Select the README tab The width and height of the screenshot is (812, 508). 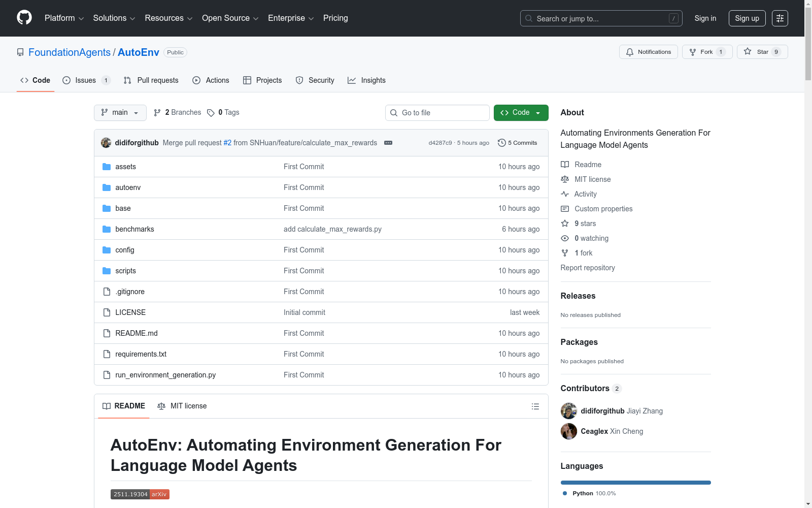tap(124, 406)
